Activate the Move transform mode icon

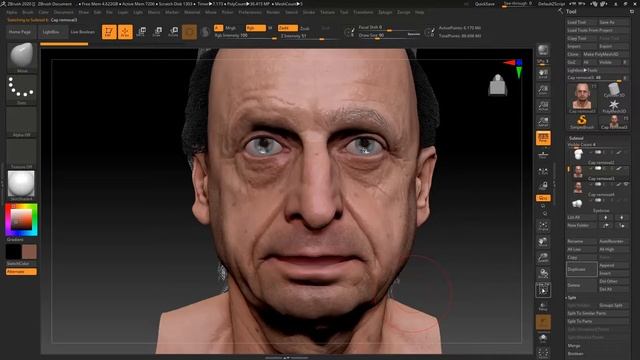(142, 31)
